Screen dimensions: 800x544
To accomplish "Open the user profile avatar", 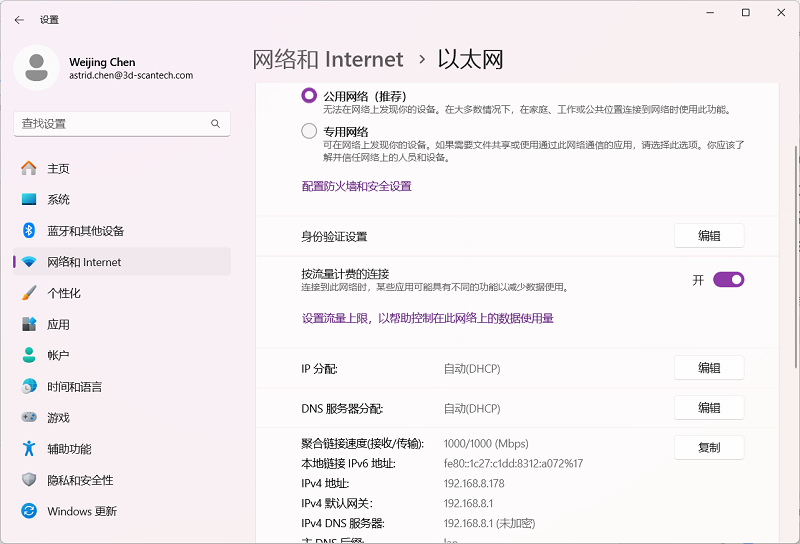I will coord(36,67).
